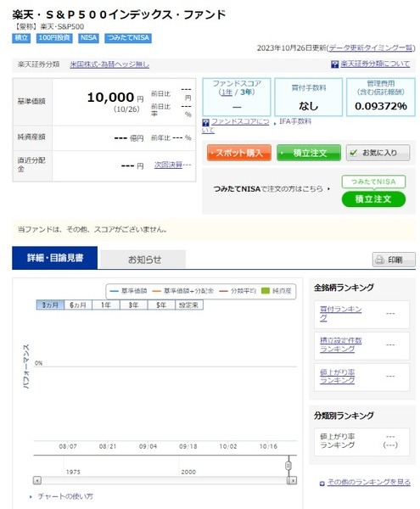This screenshot has height=509, width=420.
Task: Open 値上がり率ランキング link under 全銘柄ランキング
Action: pyautogui.click(x=337, y=376)
